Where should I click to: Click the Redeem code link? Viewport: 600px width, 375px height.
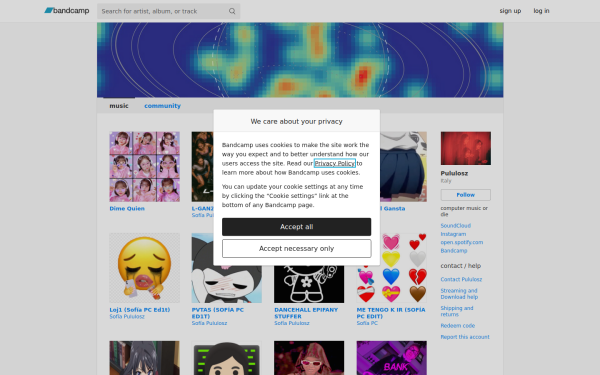tap(458, 326)
